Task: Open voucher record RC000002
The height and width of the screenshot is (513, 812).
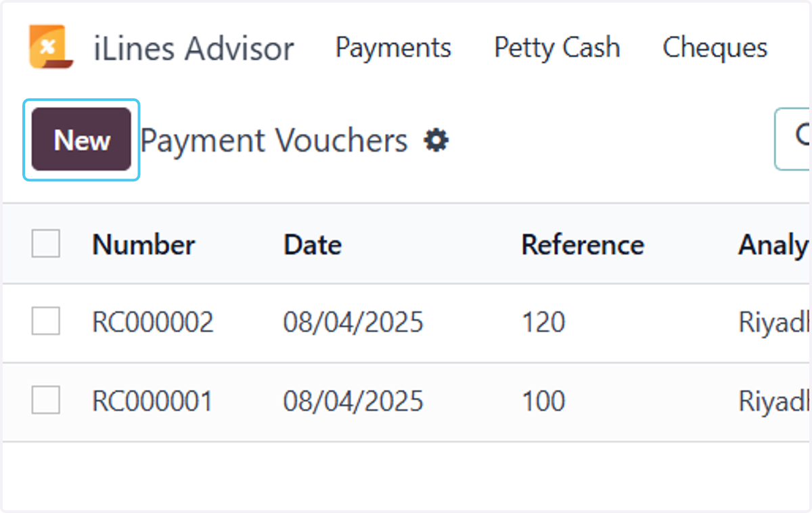Action: (x=153, y=322)
